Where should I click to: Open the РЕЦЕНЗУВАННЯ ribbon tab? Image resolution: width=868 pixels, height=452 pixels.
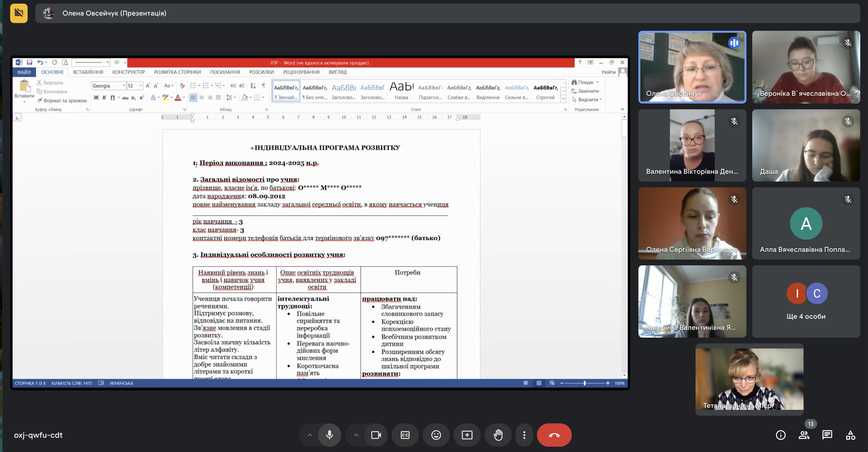pos(301,72)
